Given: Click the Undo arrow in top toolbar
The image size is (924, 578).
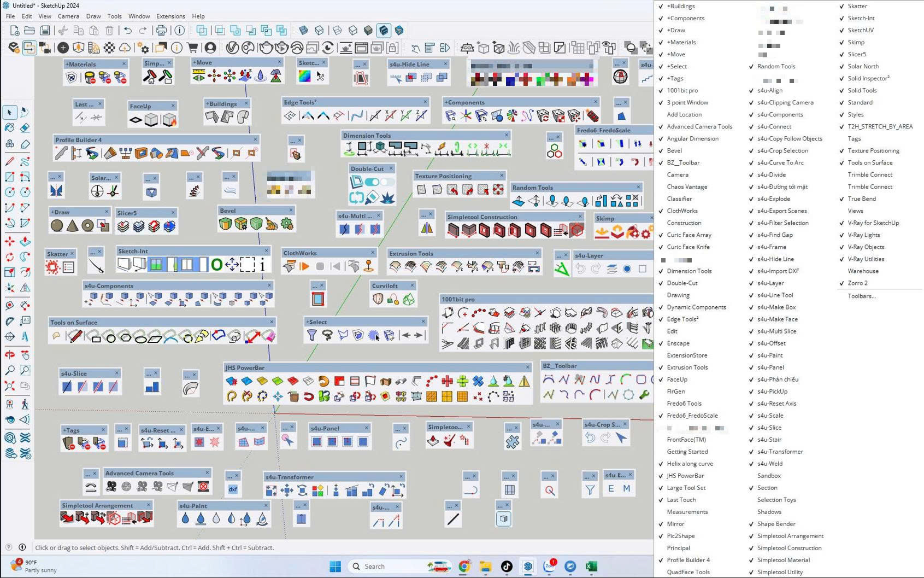Looking at the screenshot, I should click(x=128, y=31).
